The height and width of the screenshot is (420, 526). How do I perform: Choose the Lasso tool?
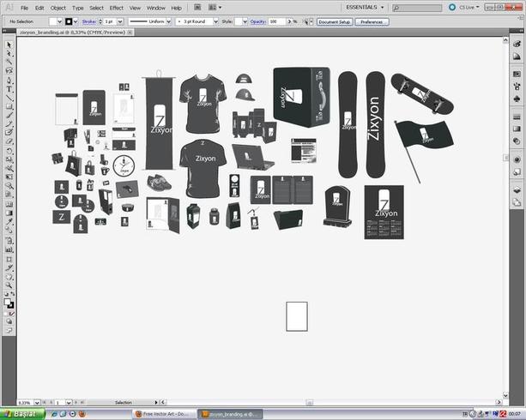pos(9,71)
